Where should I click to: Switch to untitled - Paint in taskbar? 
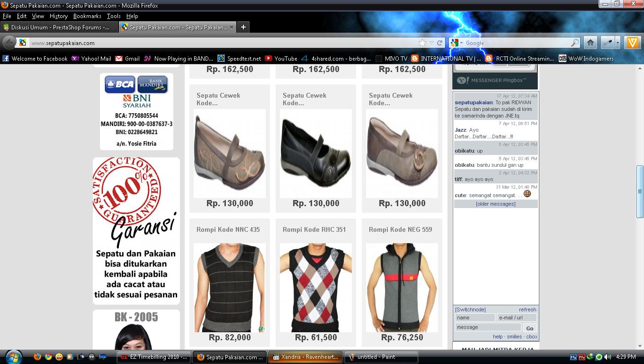pyautogui.click(x=382, y=357)
